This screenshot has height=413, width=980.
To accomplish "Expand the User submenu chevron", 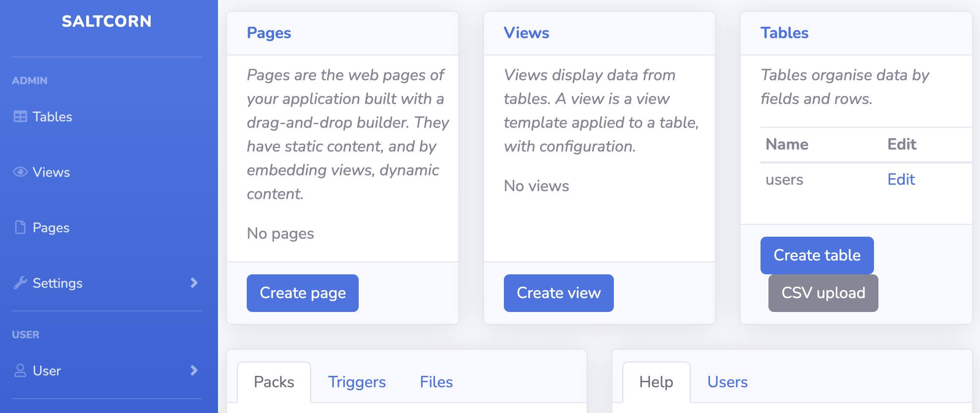I will 194,371.
